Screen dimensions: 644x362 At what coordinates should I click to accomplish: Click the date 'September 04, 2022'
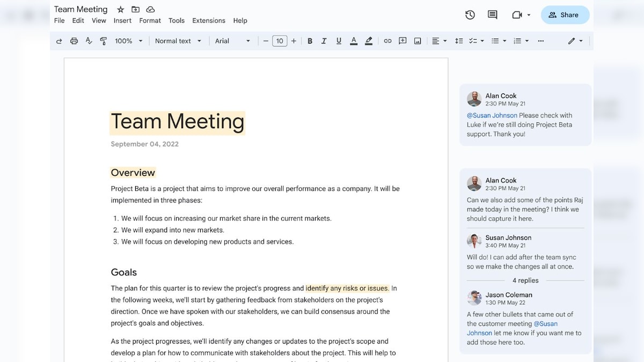click(x=145, y=144)
